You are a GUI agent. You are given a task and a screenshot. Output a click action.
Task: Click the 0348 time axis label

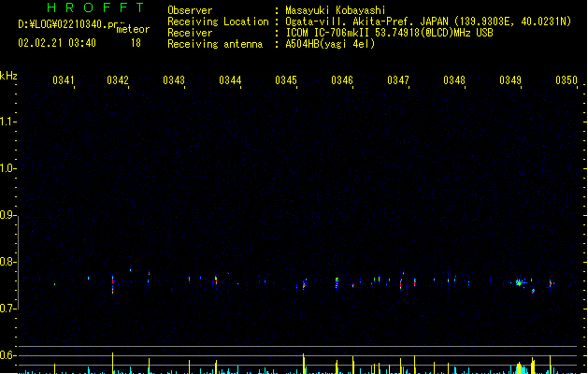[x=454, y=80]
